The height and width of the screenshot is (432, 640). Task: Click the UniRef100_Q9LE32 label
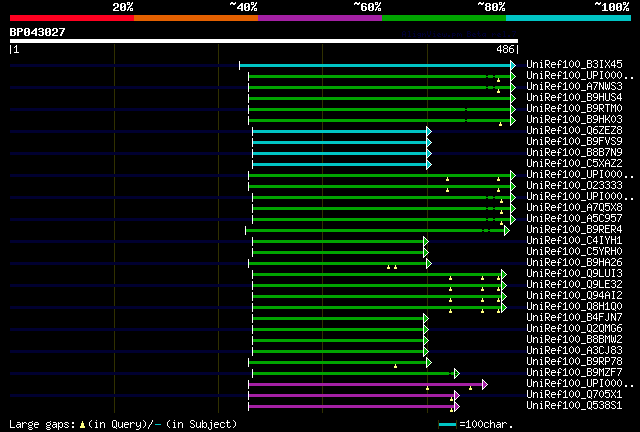[574, 285]
